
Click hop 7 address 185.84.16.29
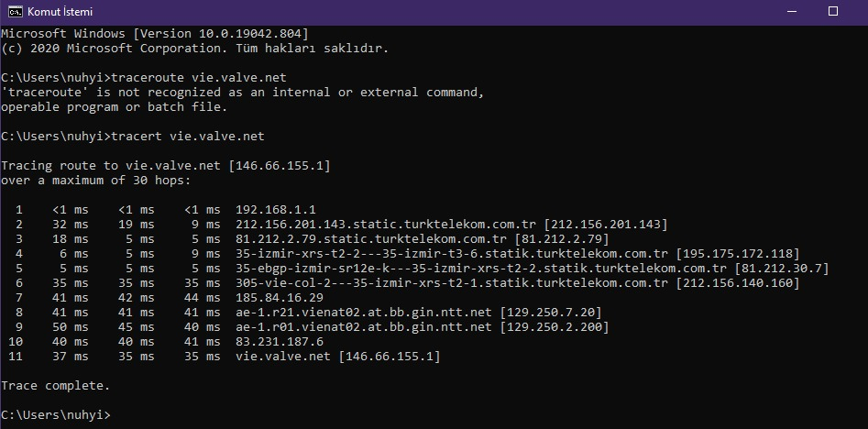pos(279,298)
